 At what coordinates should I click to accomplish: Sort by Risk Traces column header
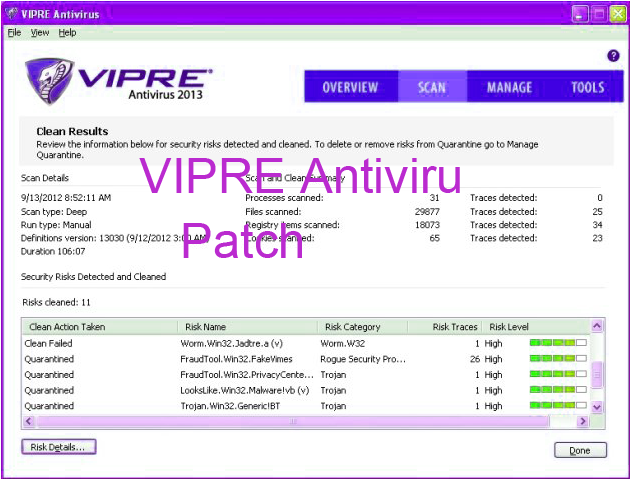point(445,327)
